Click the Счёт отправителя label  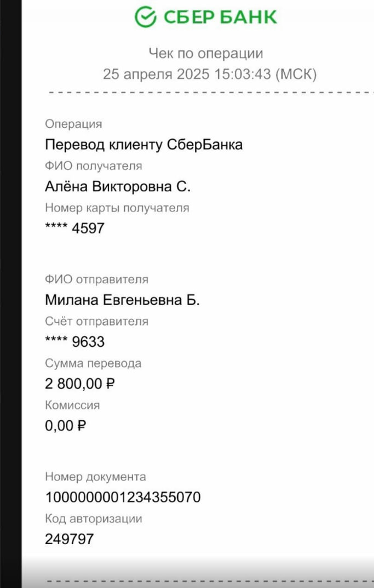click(x=97, y=321)
